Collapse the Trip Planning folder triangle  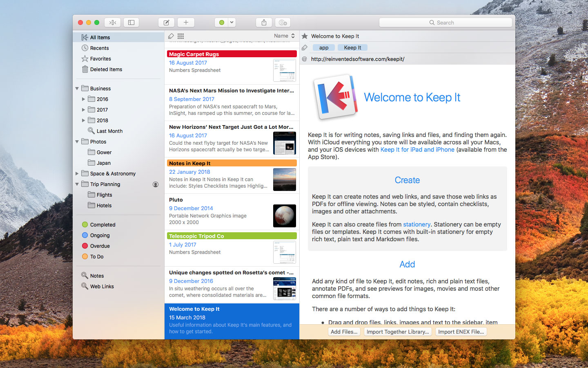[x=77, y=184]
